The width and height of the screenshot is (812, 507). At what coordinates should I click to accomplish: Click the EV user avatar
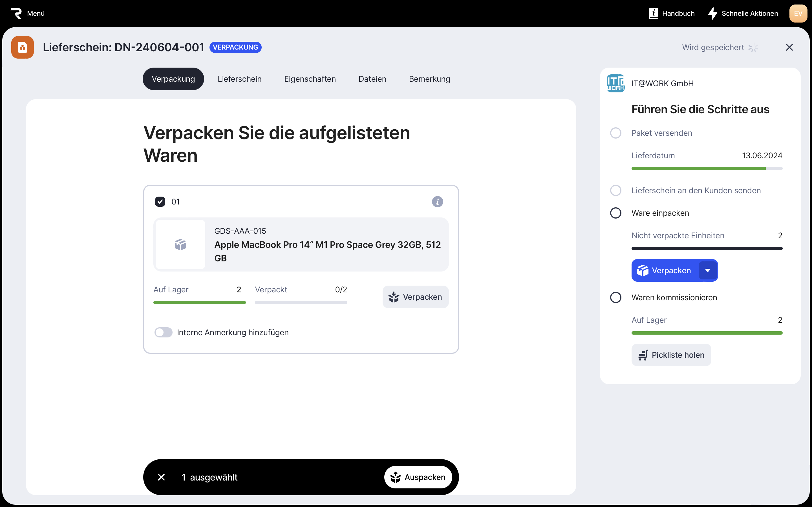(x=798, y=14)
